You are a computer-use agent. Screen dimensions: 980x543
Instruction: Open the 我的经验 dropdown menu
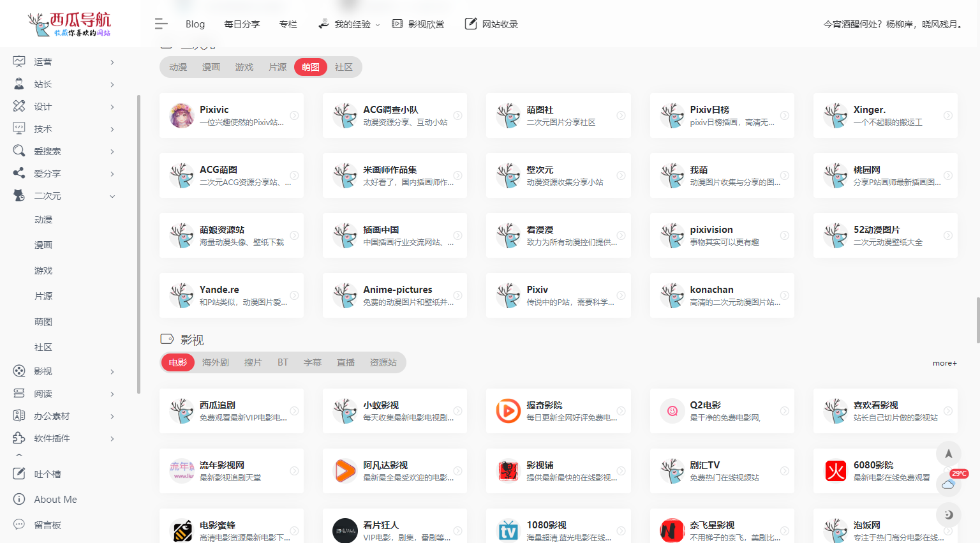pos(349,24)
